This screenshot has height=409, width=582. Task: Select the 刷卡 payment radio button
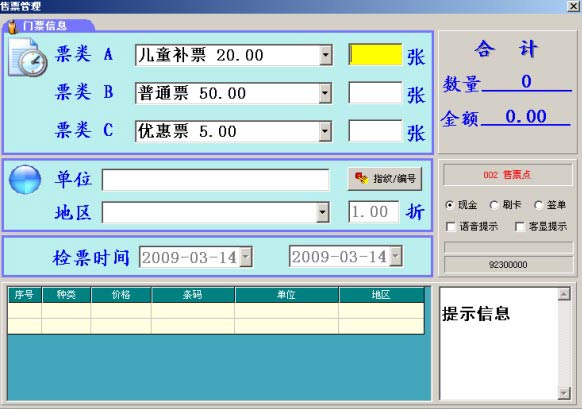pos(494,205)
